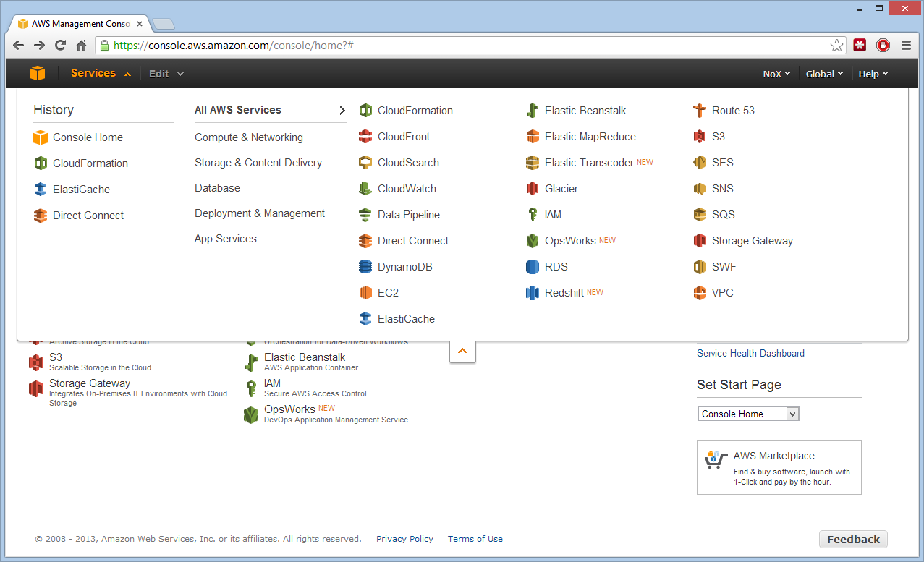This screenshot has width=924, height=562.
Task: Select the Elastic Transcoder icon
Action: point(533,163)
